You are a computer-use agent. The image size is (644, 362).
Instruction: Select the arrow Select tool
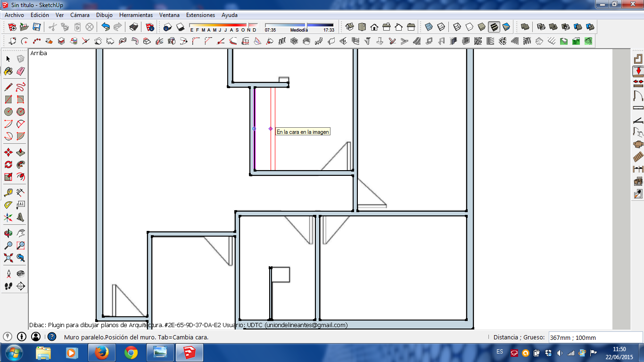8,59
